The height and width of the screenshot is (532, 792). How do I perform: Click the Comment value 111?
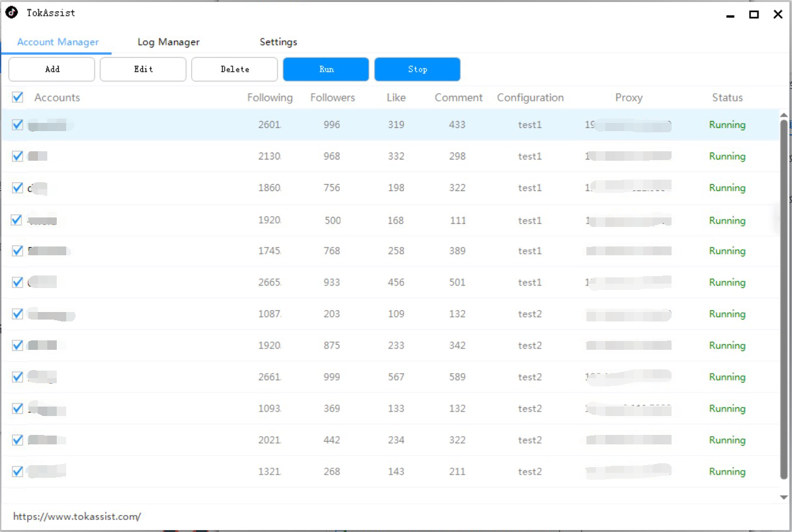point(458,221)
